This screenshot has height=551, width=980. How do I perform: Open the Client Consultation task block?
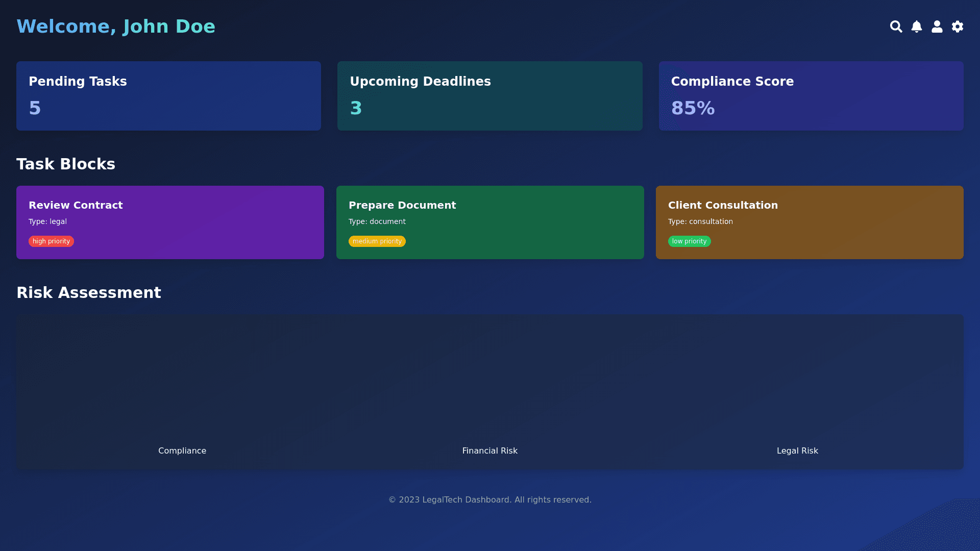tap(810, 222)
